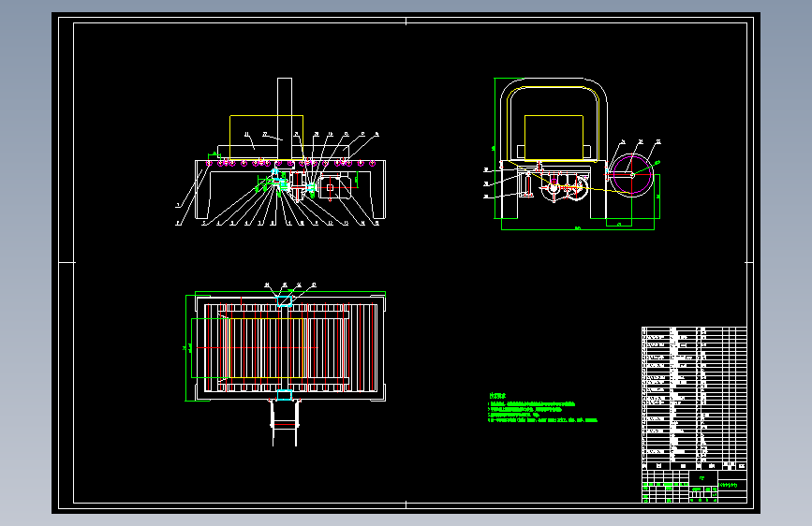
Task: Click the gear mechanism under the side view frame
Action: pos(565,186)
